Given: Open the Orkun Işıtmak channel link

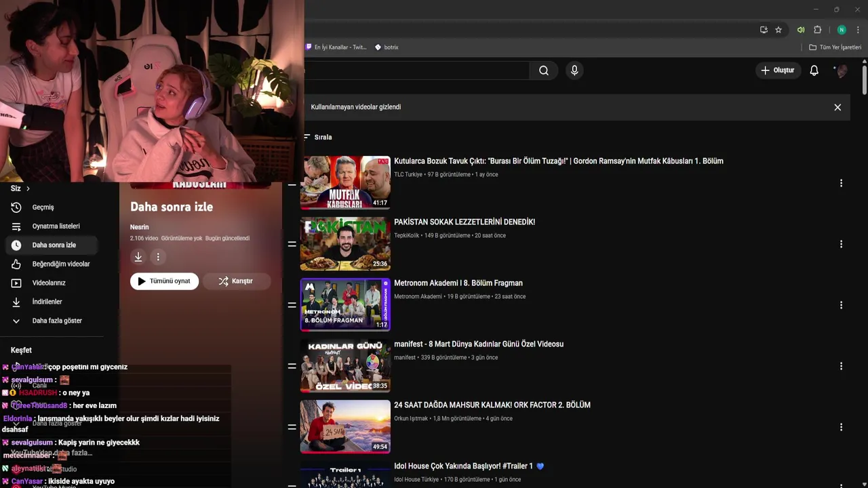Looking at the screenshot, I should pyautogui.click(x=411, y=419).
